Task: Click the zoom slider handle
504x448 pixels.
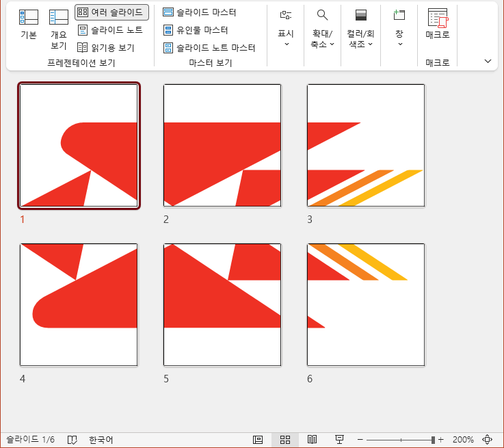Action: point(433,440)
